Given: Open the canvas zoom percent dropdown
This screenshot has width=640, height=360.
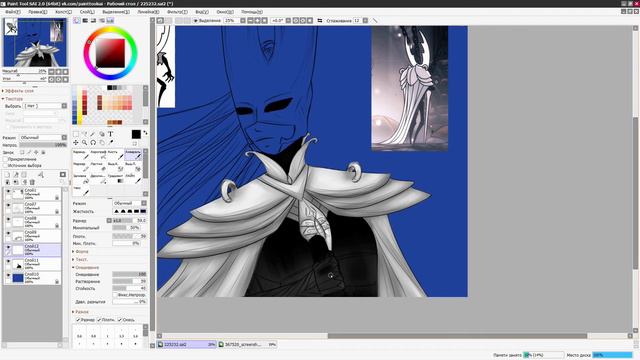Looking at the screenshot, I should 242,20.
